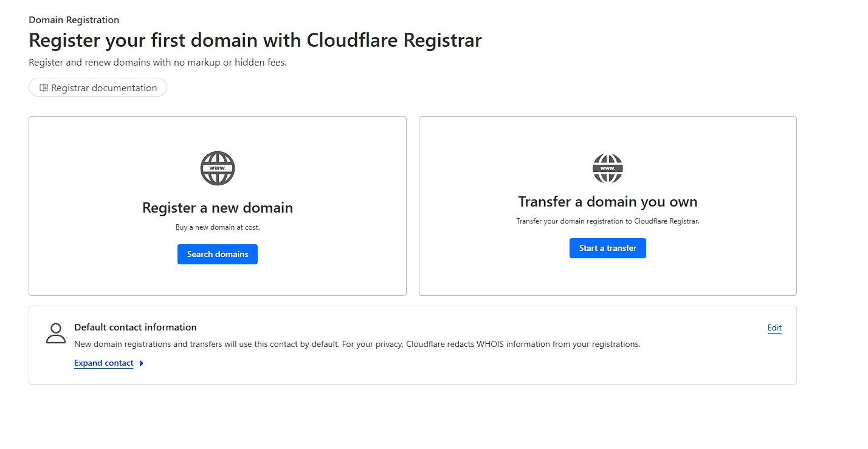Click the www globe icon above Transfer a domain
Screen dimensions: 868x449
tap(608, 168)
